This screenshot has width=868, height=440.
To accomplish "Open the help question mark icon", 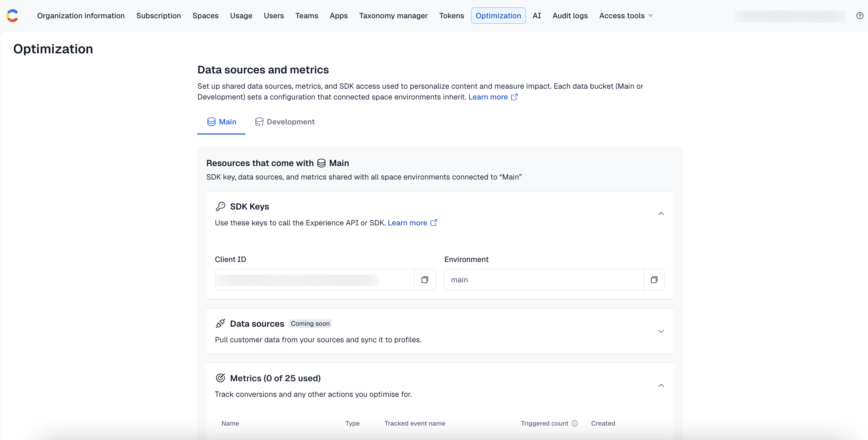I will point(860,16).
